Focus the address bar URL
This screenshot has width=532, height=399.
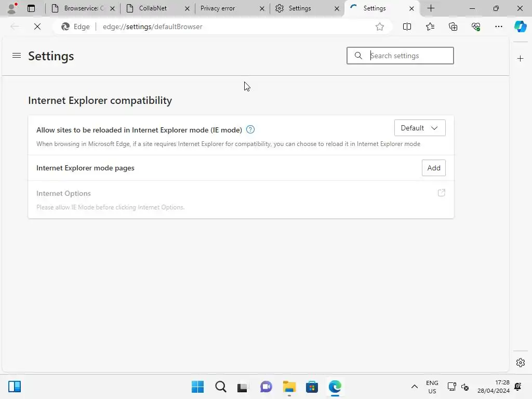click(152, 26)
